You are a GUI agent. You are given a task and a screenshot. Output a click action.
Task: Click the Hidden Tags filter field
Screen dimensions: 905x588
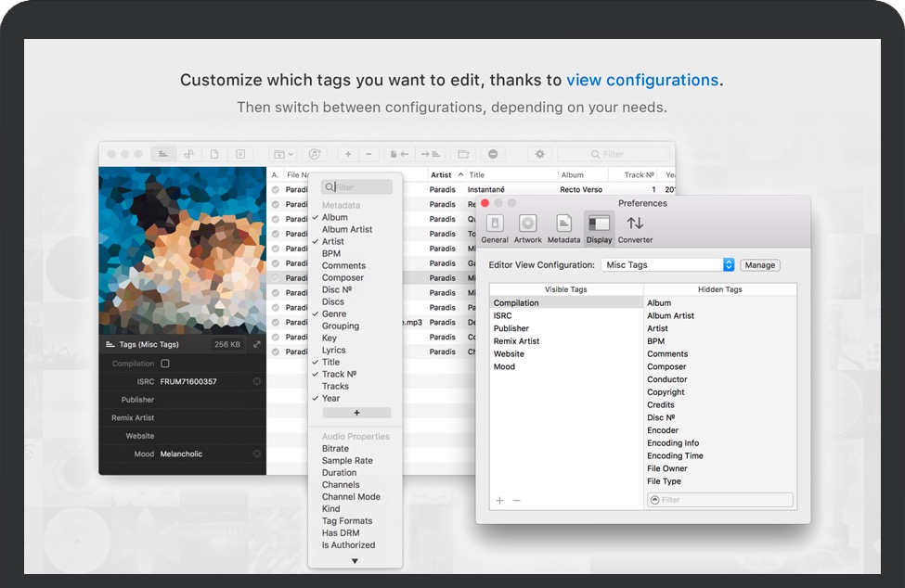[x=720, y=500]
